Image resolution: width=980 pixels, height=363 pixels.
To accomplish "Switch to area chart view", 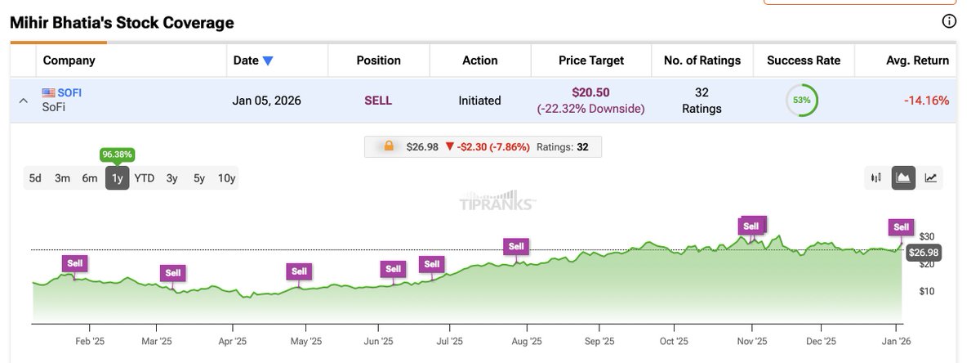I will pyautogui.click(x=903, y=177).
